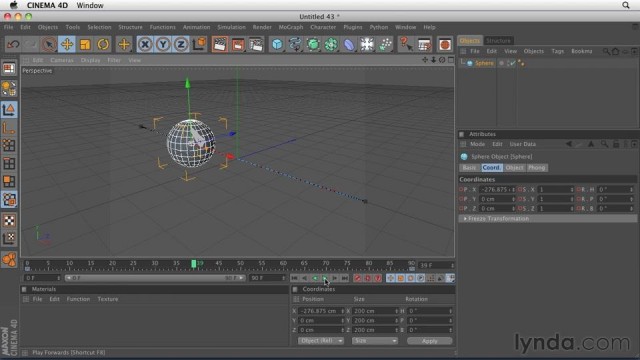Click the house icon in Objects manager
This screenshot has height=360, width=640.
[x=616, y=51]
